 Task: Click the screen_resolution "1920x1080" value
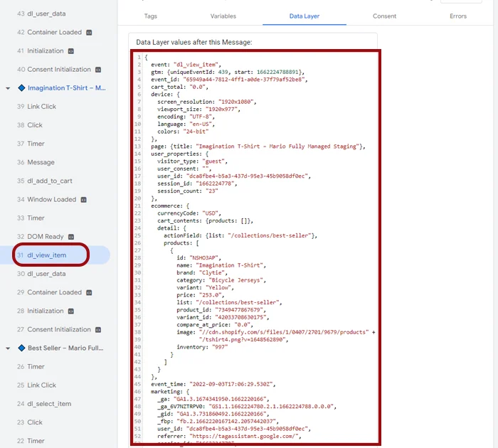(235, 102)
